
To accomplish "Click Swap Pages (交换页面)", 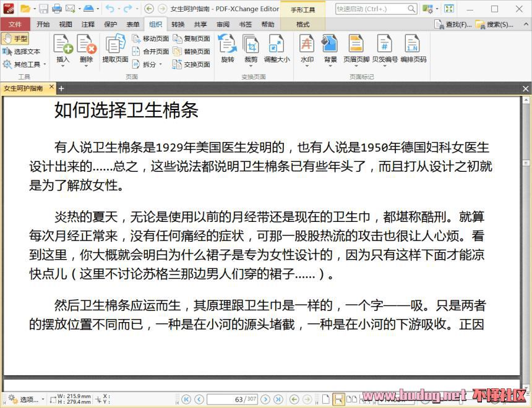I will point(191,64).
